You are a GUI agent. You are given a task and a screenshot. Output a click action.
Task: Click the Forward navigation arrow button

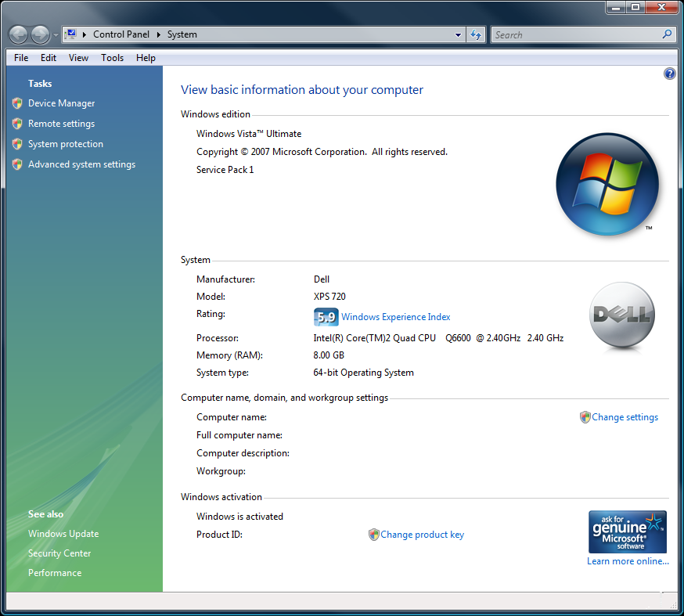pyautogui.click(x=40, y=34)
